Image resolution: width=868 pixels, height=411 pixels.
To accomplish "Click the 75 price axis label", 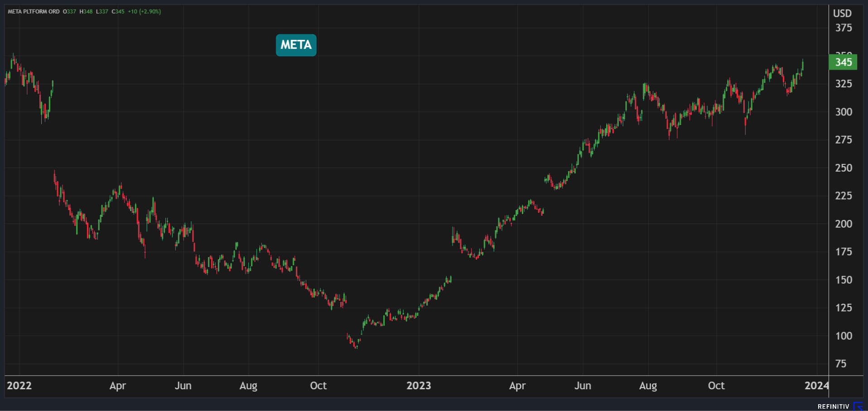I will pyautogui.click(x=840, y=363).
